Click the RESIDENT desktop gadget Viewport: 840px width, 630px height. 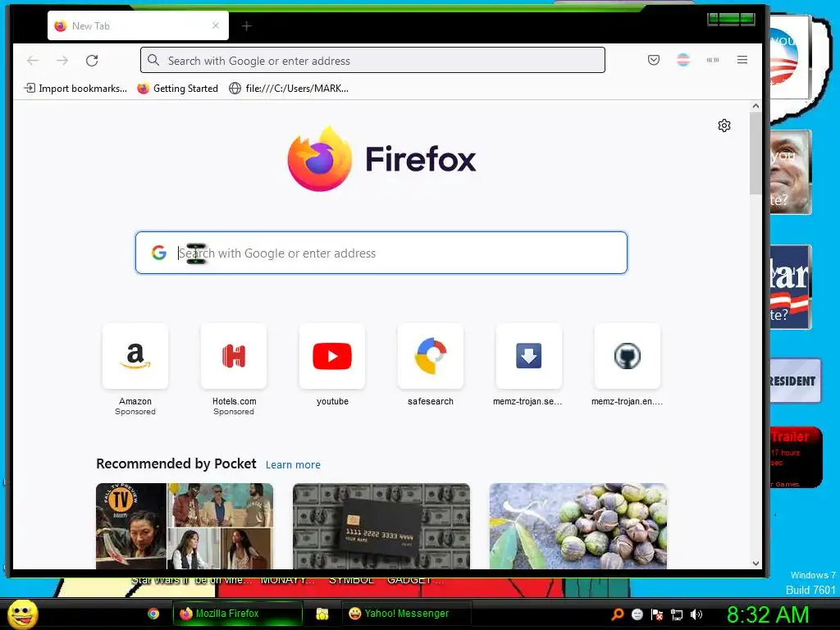(x=795, y=381)
